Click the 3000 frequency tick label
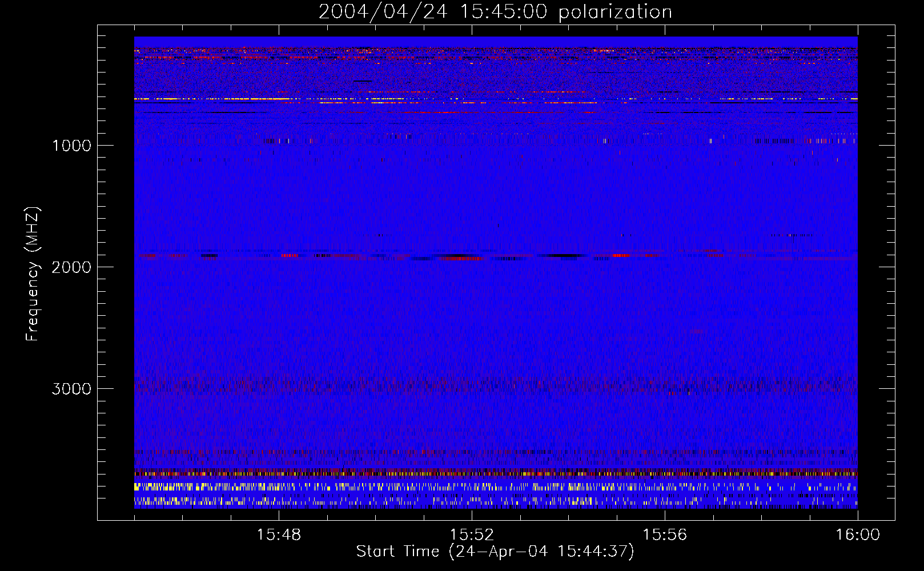Viewport: 924px width, 571px height. 71,389
